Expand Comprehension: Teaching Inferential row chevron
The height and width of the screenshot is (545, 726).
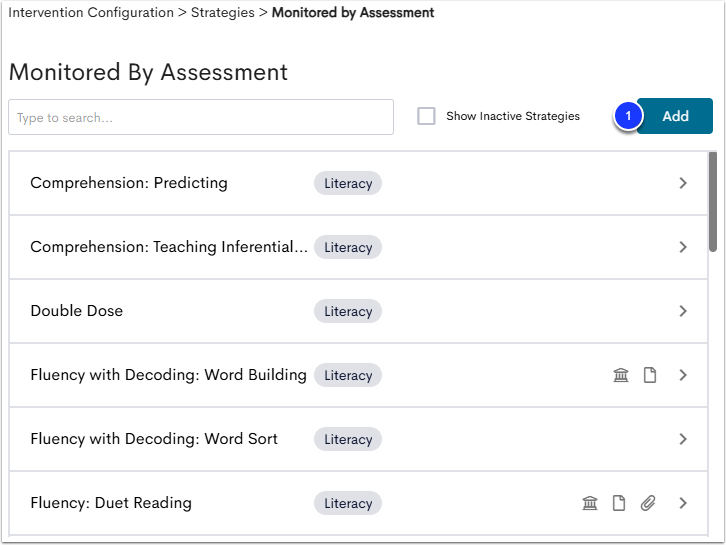(683, 247)
